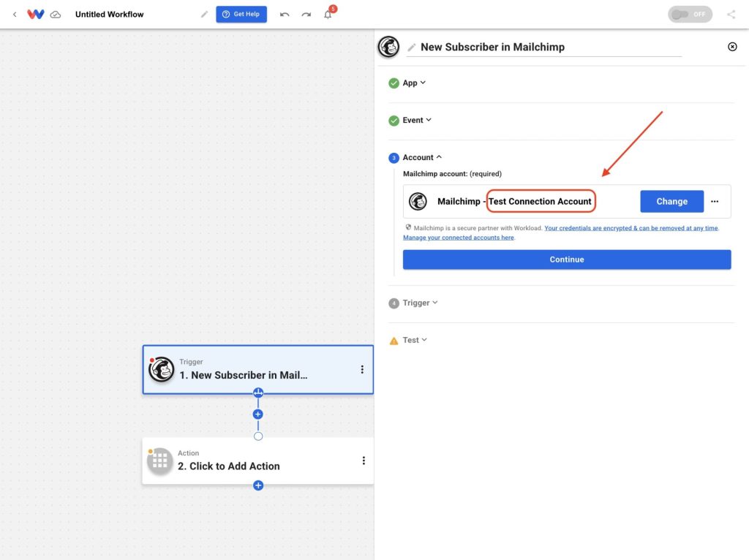Expand the App section
Image resolution: width=749 pixels, height=560 pixels.
pos(414,83)
